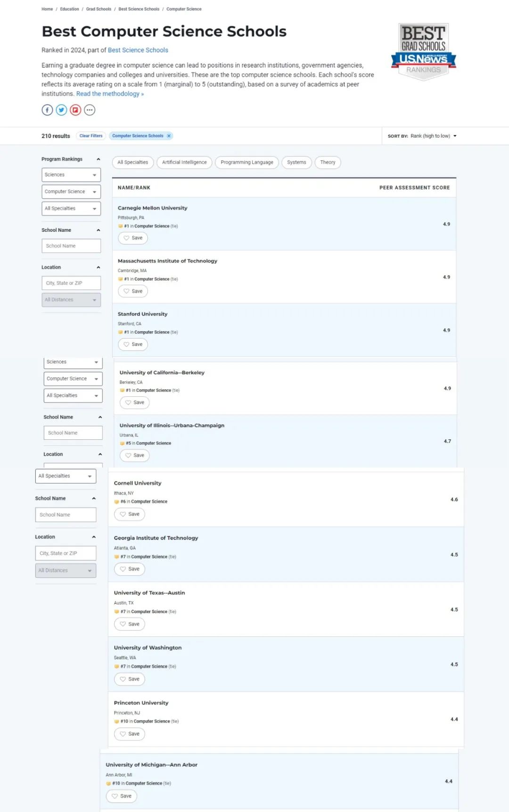This screenshot has width=509, height=812.
Task: Click the Best Grad Schools rankings badge
Action: tap(423, 52)
